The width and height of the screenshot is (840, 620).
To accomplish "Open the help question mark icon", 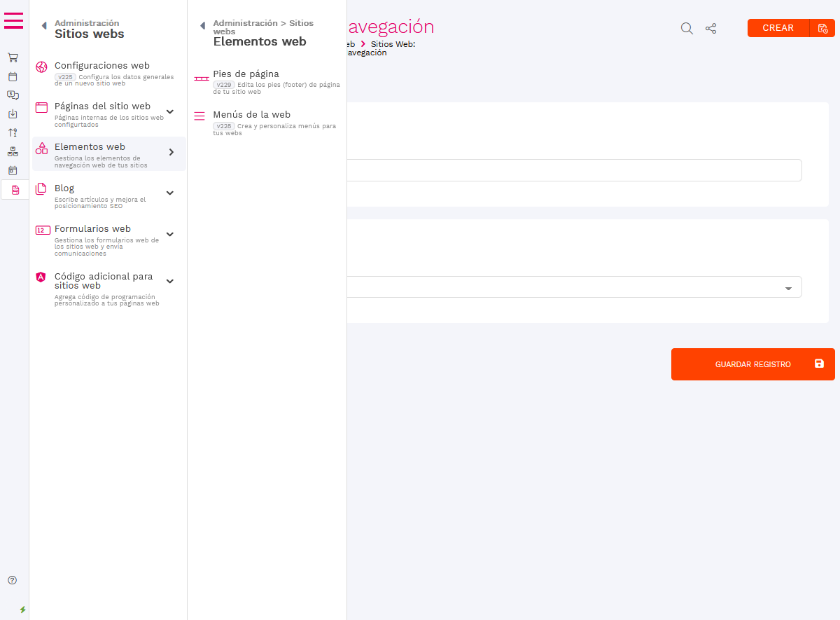I will pyautogui.click(x=12, y=580).
